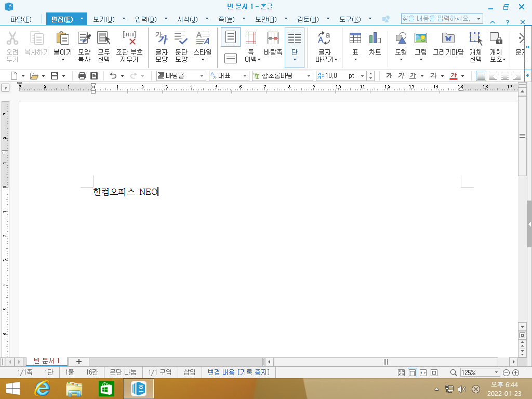Open the 입력(D) menu

click(146, 19)
